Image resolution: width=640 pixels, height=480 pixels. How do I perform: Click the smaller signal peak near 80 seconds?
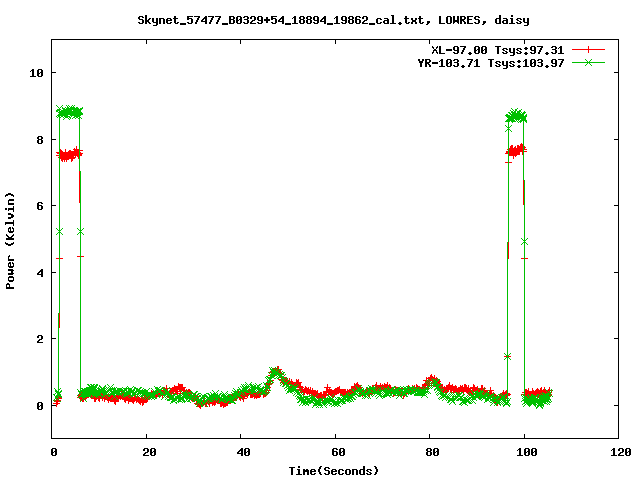pos(432,381)
